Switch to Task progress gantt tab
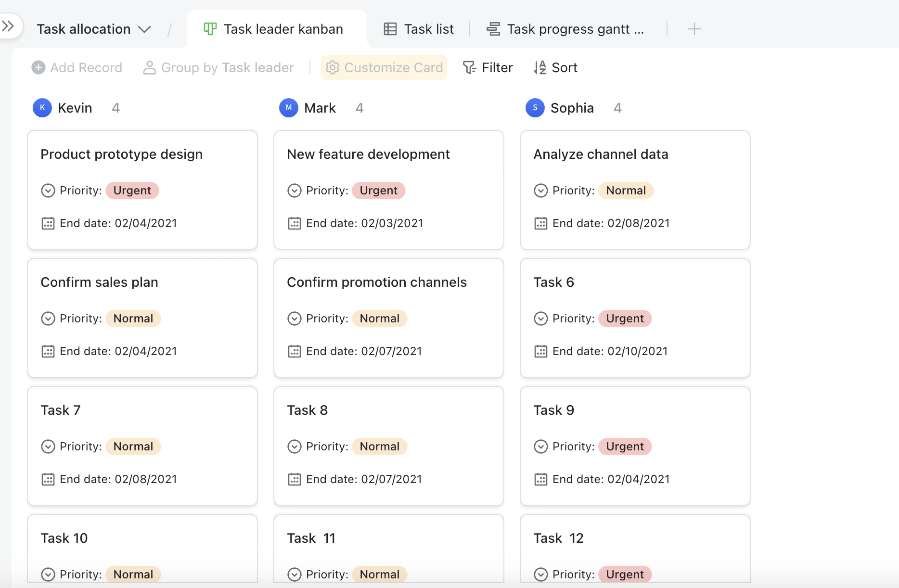 coord(565,29)
